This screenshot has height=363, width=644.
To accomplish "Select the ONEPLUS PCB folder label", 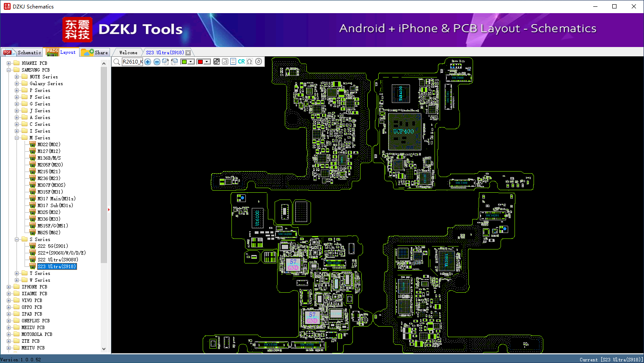I will 36,321.
